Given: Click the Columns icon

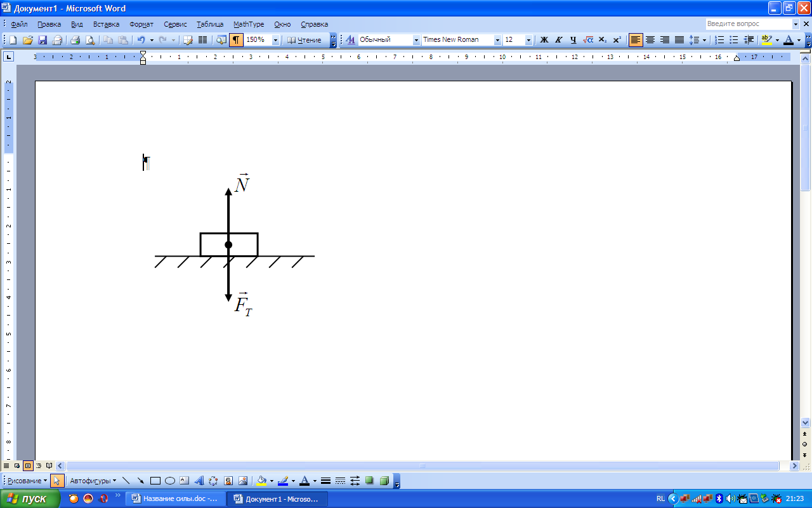Looking at the screenshot, I should pos(203,40).
